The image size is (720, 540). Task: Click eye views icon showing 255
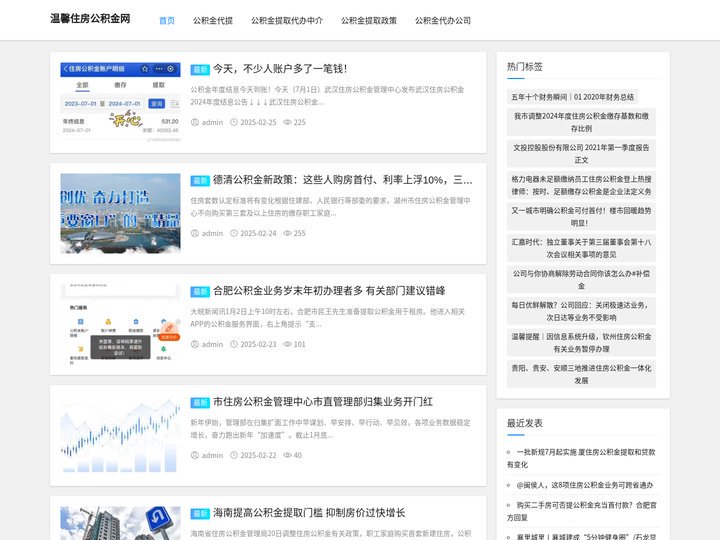(x=287, y=233)
